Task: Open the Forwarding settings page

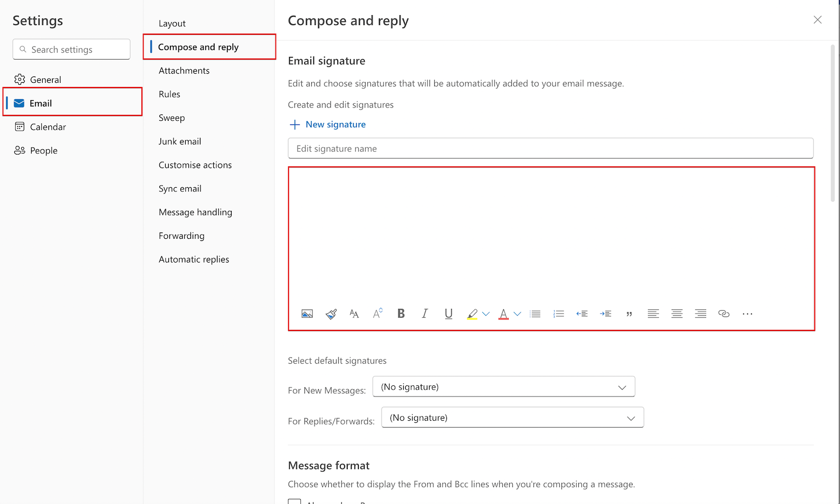Action: coord(182,236)
